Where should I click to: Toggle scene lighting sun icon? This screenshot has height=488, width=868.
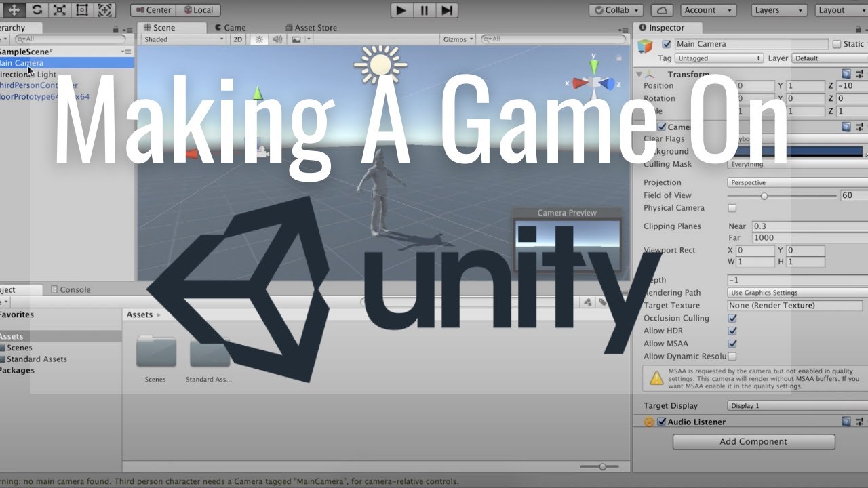point(258,39)
